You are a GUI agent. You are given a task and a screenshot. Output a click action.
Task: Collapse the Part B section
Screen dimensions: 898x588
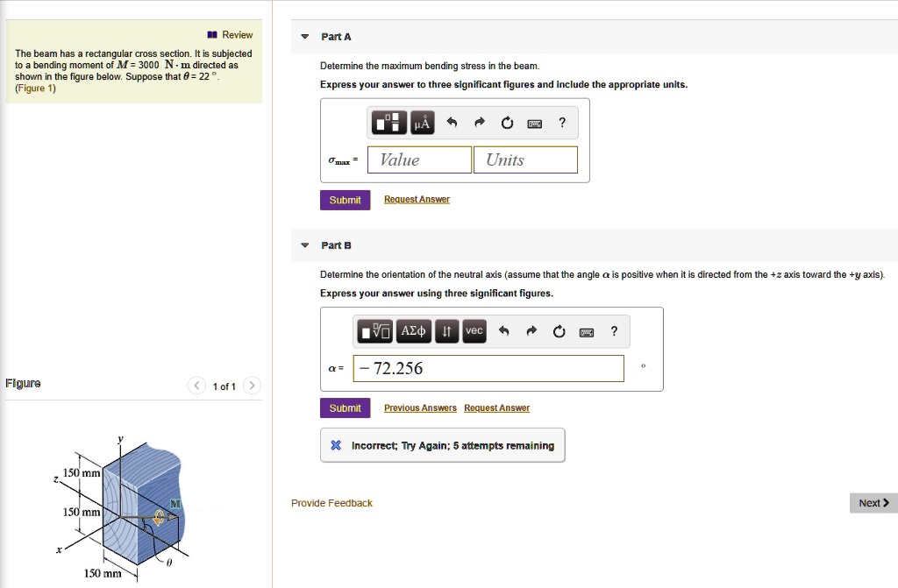[x=304, y=245]
